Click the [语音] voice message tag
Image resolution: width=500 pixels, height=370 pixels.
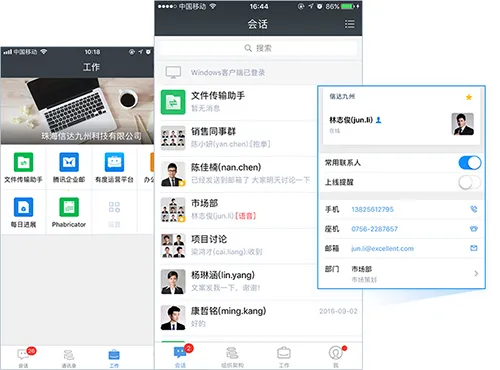pos(245,216)
